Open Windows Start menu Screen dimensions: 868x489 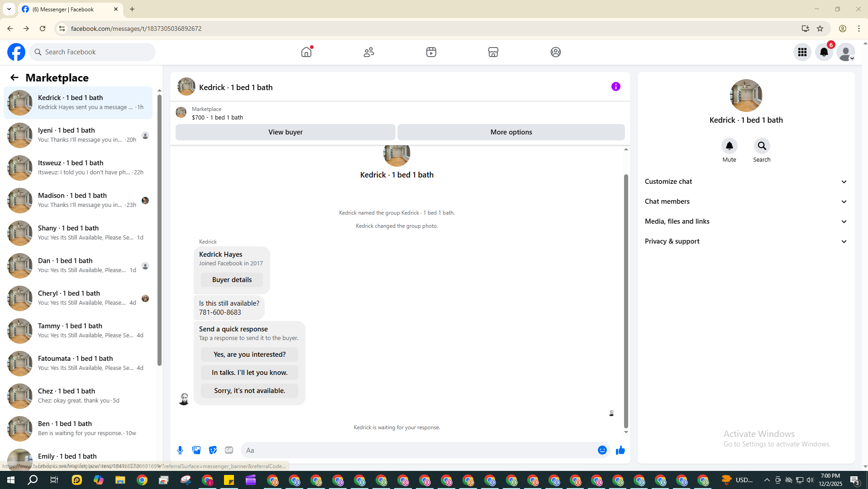pos(11,480)
